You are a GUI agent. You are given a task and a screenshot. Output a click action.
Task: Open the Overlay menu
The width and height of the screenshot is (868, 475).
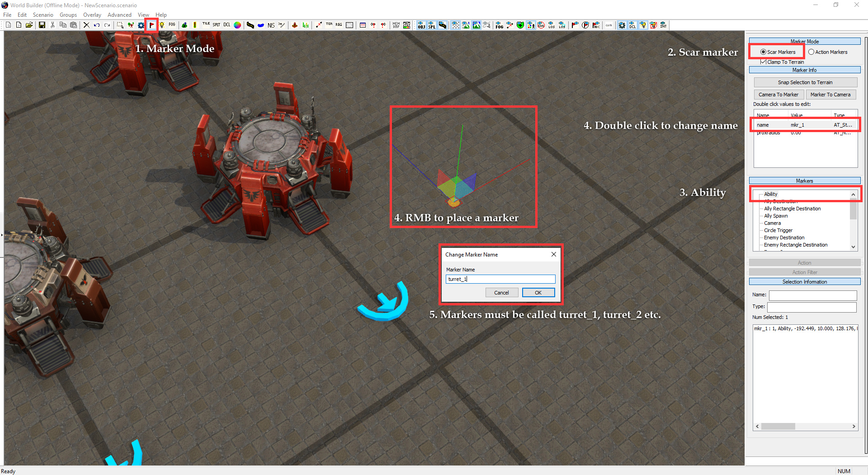click(92, 15)
